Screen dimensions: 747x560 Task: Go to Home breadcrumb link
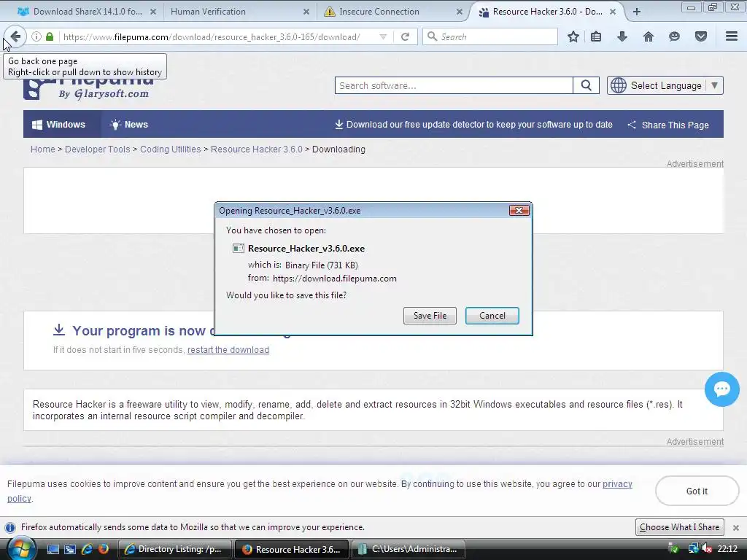tap(43, 149)
